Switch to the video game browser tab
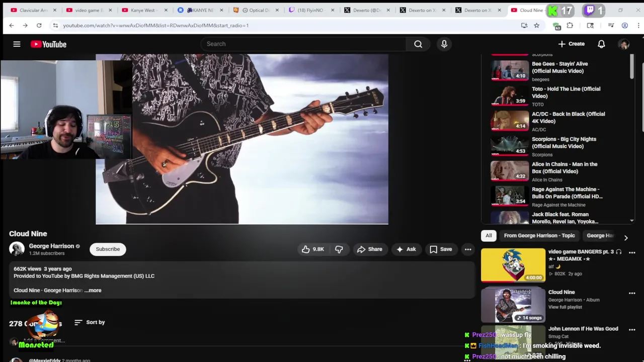 click(90, 10)
